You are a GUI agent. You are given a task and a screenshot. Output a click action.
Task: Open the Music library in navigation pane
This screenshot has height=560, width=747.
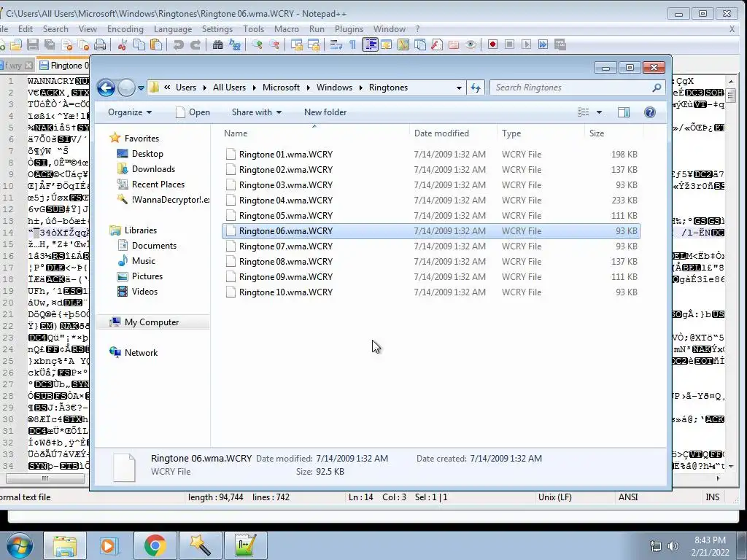pos(136,261)
